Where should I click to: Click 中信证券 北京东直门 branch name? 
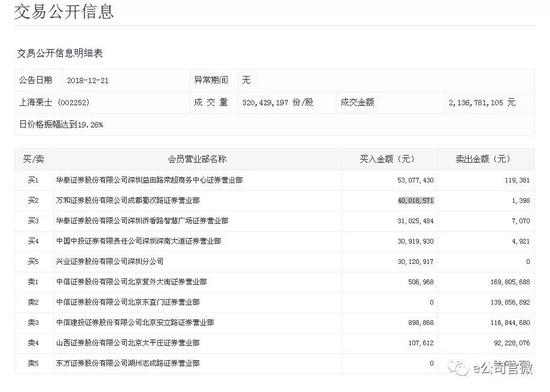click(128, 302)
